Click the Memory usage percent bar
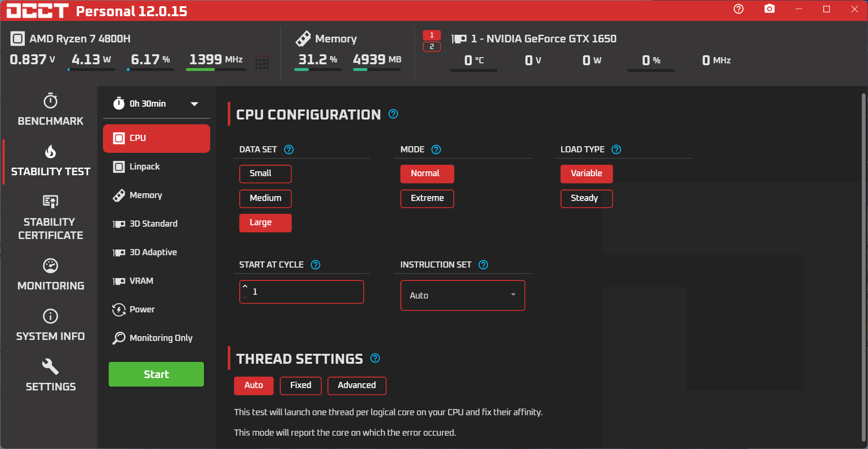This screenshot has width=868, height=449. [x=318, y=70]
